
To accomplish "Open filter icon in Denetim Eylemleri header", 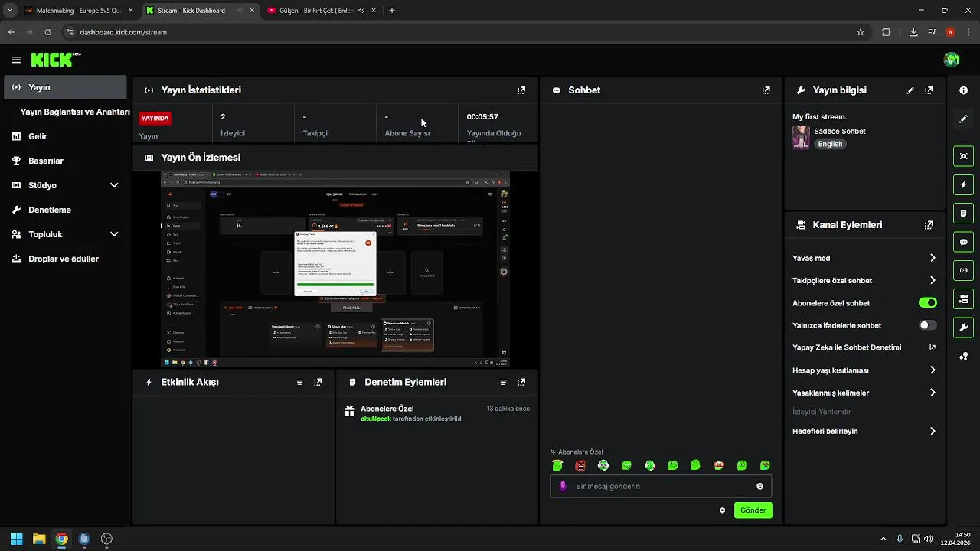I will [503, 382].
